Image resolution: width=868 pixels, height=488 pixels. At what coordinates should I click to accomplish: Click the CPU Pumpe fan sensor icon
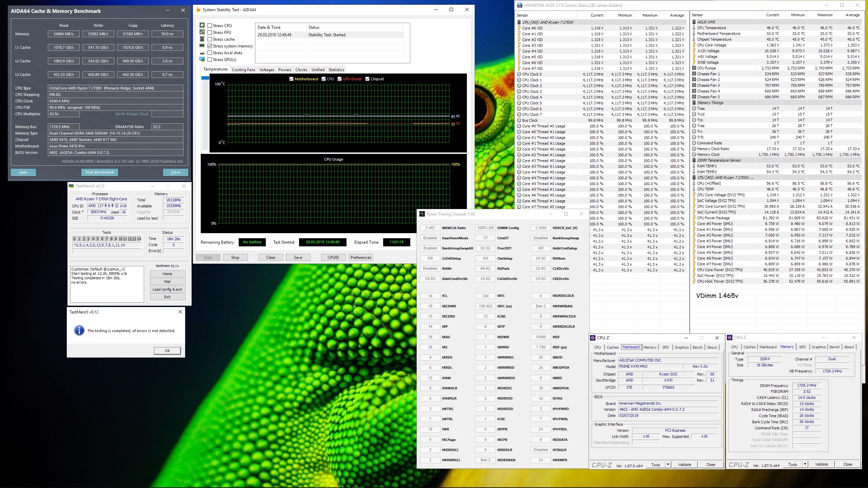[694, 68]
